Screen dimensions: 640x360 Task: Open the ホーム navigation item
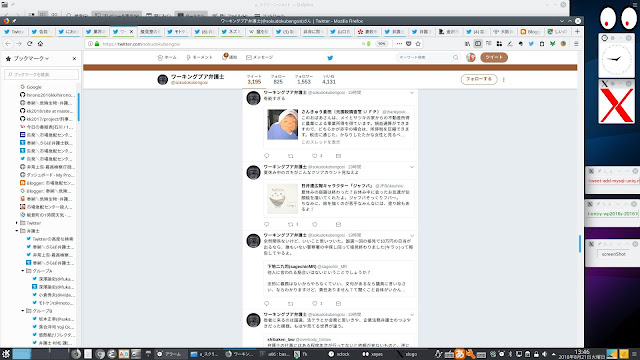167,58
